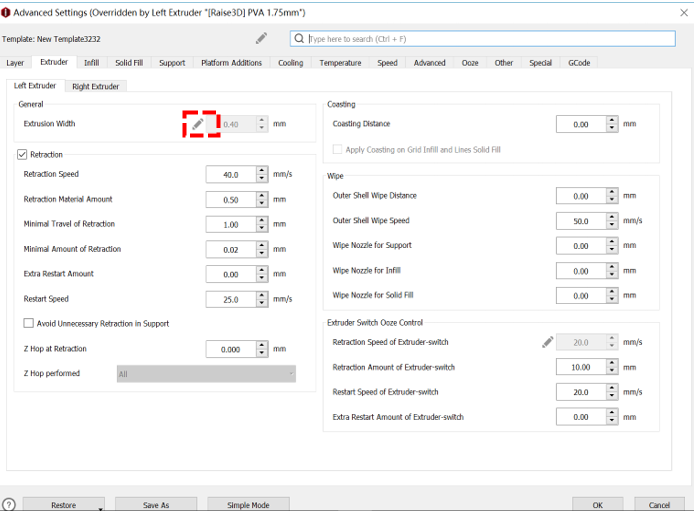Click pencil icon for Retraction Speed of Extruder-switch
698x511 pixels.
click(x=547, y=342)
